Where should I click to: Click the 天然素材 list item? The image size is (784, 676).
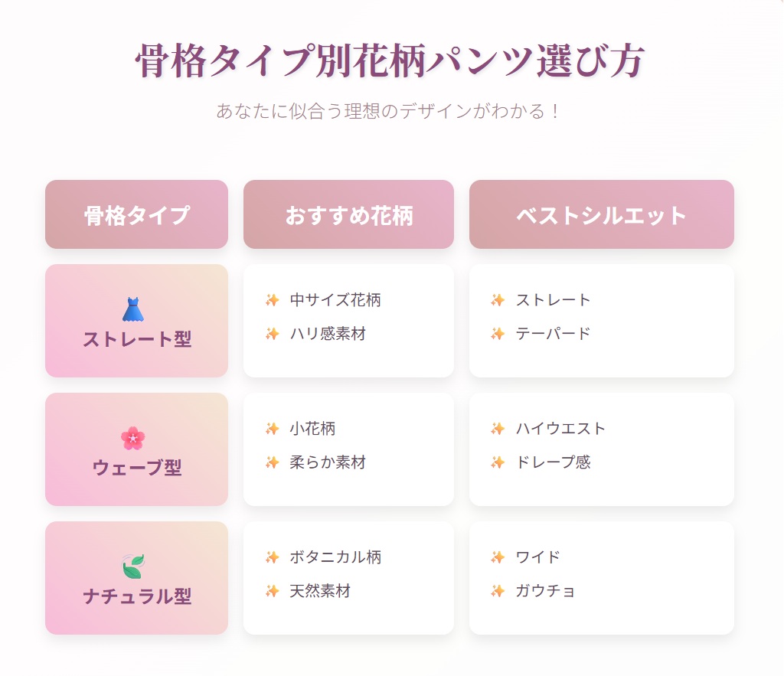click(320, 591)
